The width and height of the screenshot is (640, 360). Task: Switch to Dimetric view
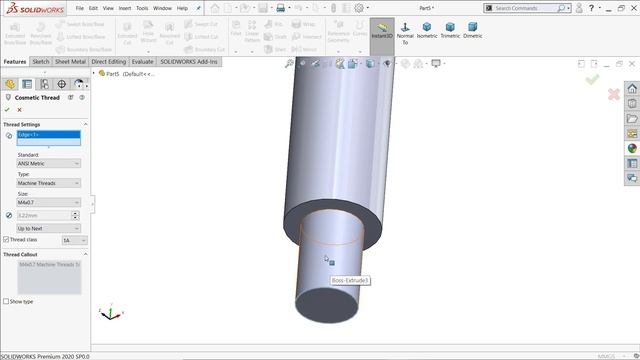(473, 31)
